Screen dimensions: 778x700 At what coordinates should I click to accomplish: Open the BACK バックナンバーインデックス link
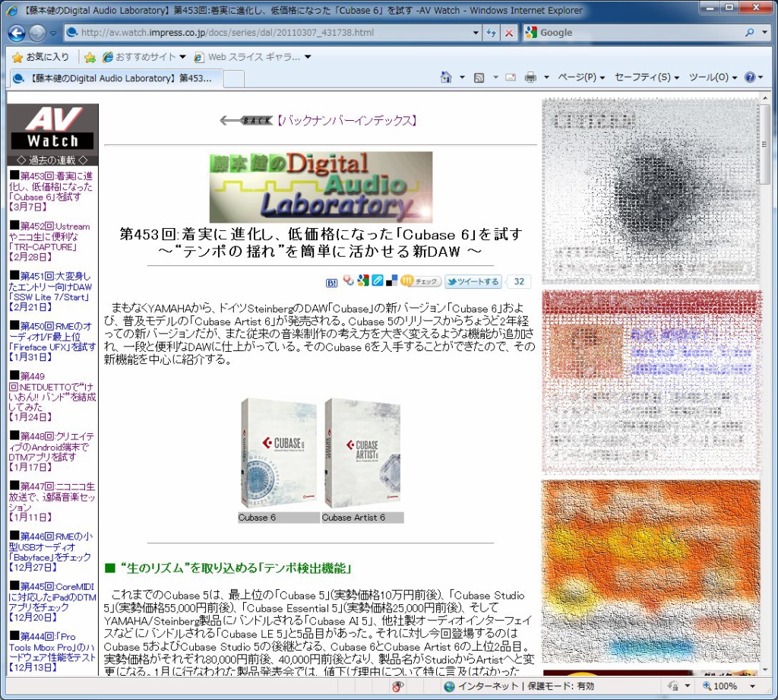[x=318, y=121]
